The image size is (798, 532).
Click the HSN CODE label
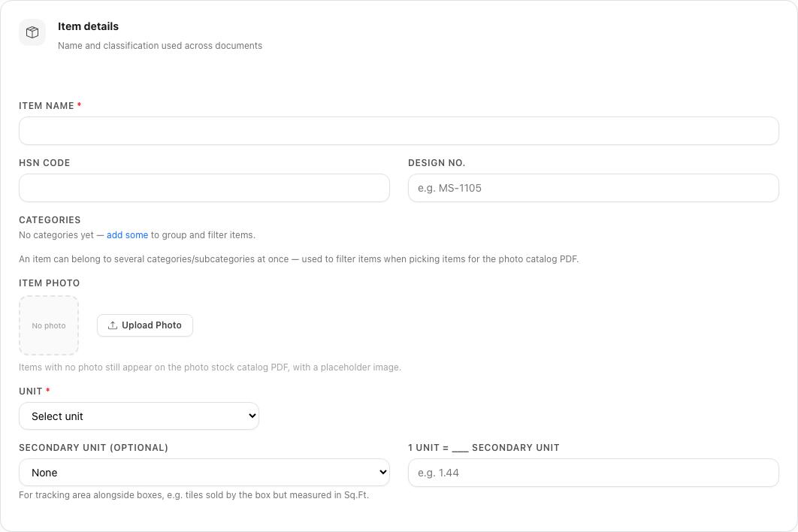pos(44,163)
